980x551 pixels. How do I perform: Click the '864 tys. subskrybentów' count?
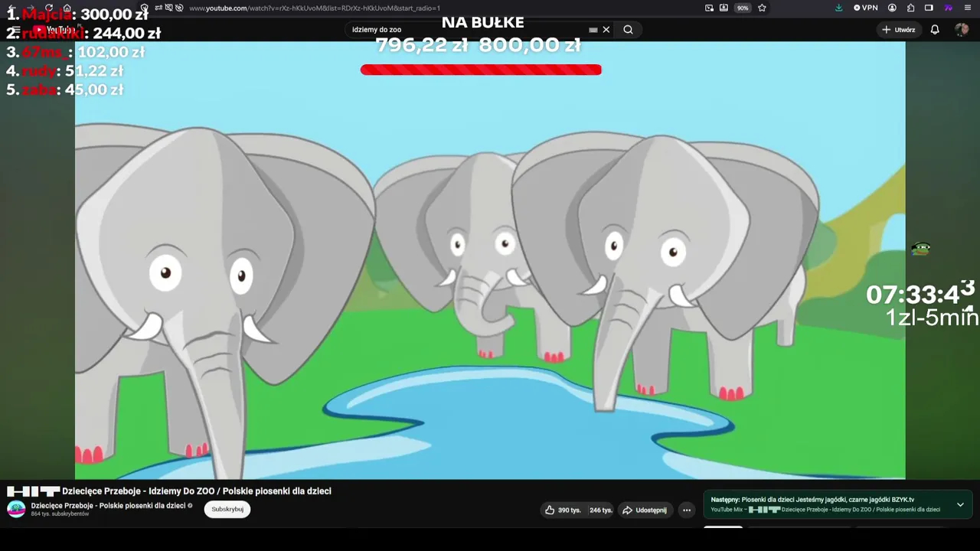[60, 514]
